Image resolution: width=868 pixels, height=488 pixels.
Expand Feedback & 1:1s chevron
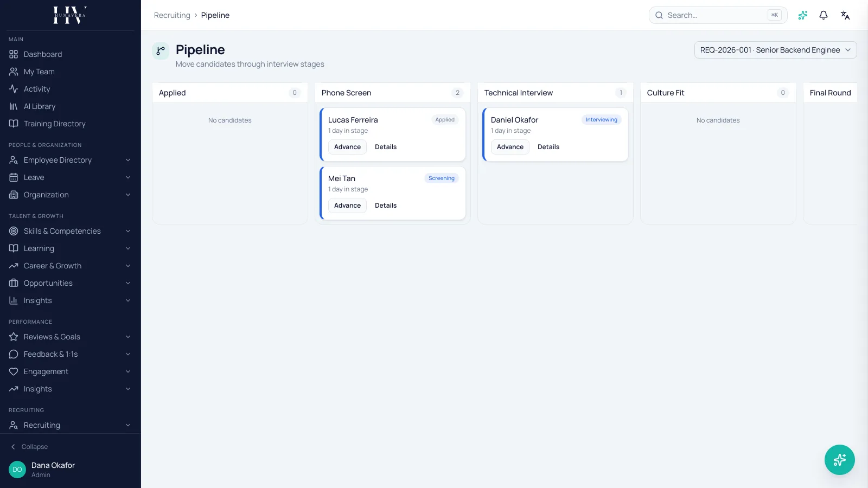128,354
